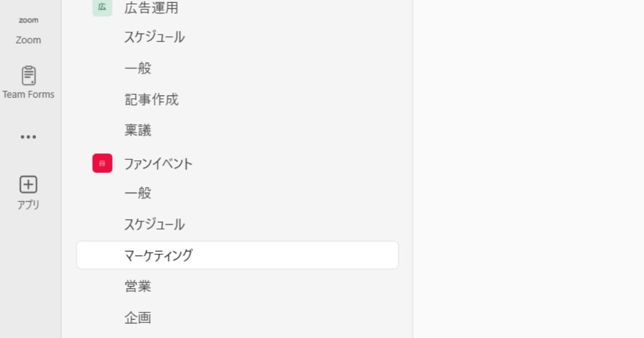Open the 営業 channel

[137, 286]
